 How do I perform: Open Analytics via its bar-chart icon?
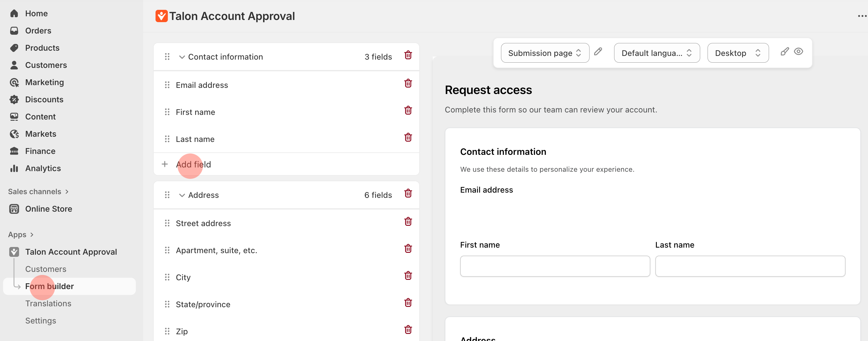pos(14,168)
